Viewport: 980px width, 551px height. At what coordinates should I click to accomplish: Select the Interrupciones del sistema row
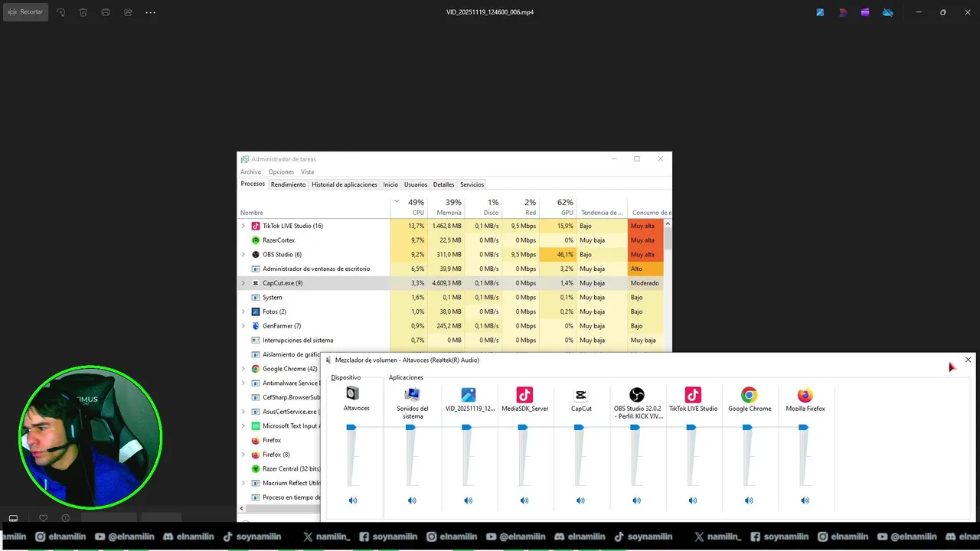452,341
